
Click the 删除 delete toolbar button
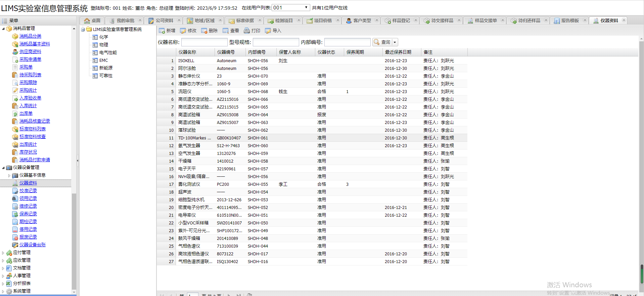point(210,31)
